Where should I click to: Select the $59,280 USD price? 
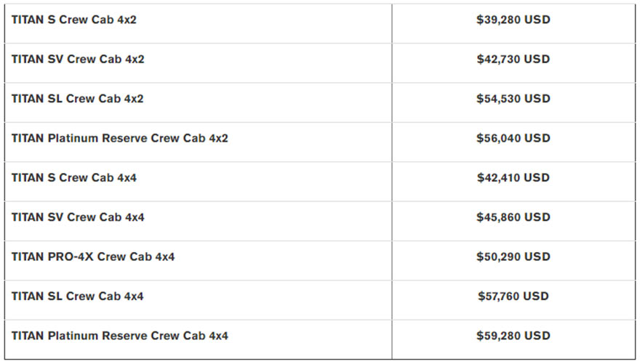tap(513, 336)
